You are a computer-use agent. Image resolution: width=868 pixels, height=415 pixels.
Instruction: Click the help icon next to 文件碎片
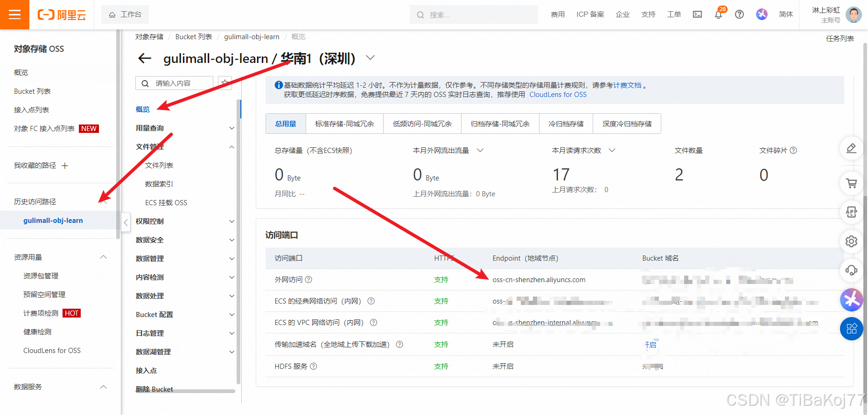(793, 150)
